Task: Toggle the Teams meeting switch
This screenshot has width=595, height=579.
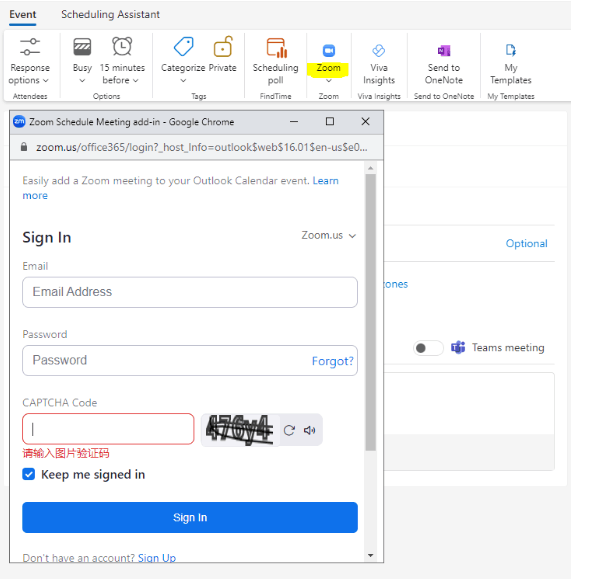Action: tap(428, 348)
